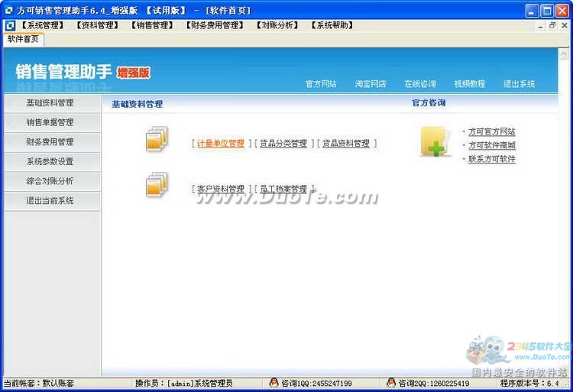Click 咨询1QQ:2455247199 in status bar
Screen dimensions: 573x392
[316, 384]
